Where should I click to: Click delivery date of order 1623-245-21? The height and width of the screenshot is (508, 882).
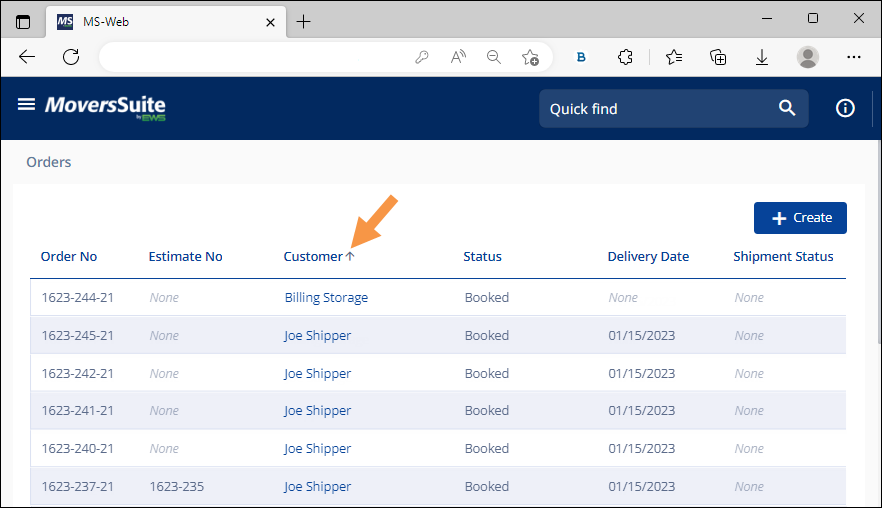(x=641, y=336)
